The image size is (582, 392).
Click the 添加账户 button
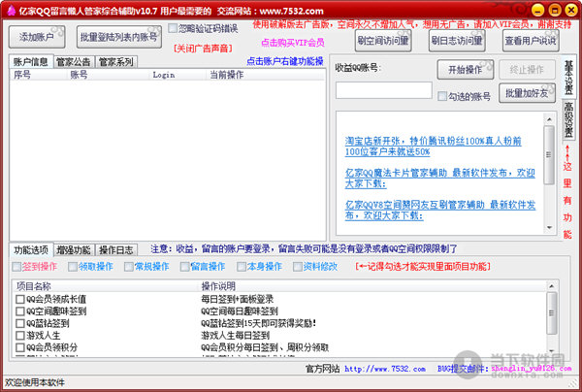pyautogui.click(x=37, y=38)
